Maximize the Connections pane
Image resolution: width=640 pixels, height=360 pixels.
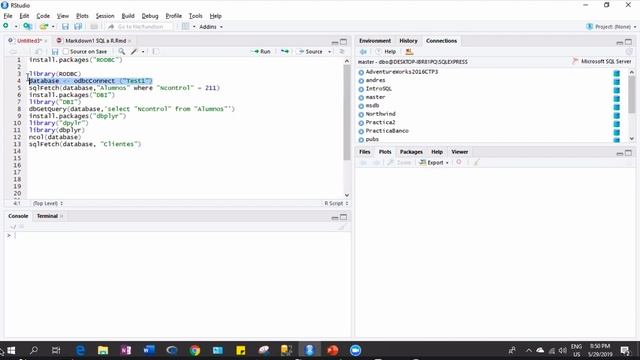click(629, 42)
